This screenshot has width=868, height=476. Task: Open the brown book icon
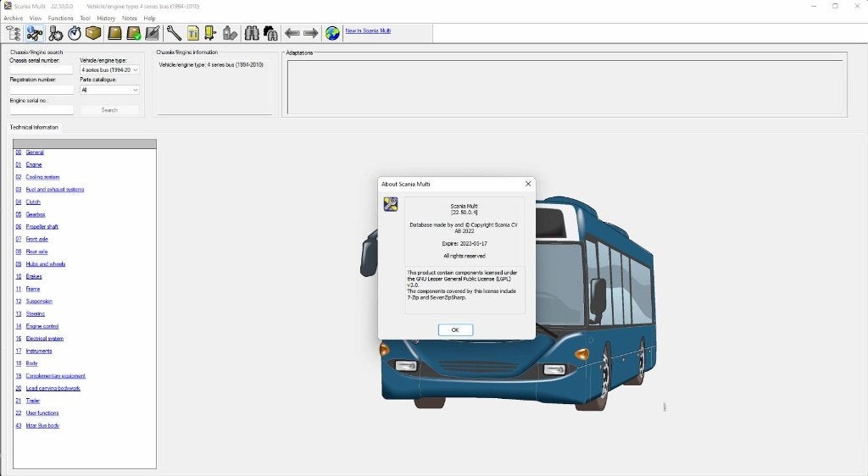pos(114,34)
